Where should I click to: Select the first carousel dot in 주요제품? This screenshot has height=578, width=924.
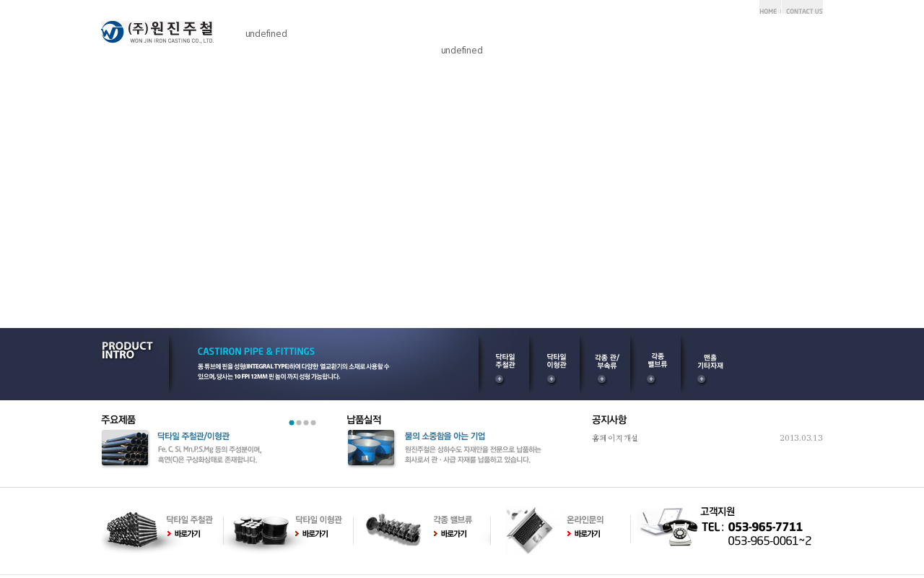[x=292, y=423]
